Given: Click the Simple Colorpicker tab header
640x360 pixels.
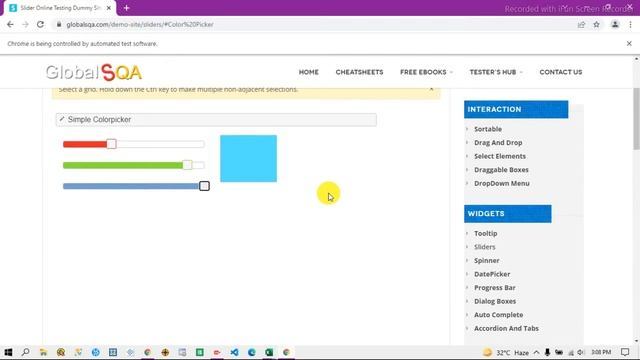Looking at the screenshot, I should pos(216,120).
